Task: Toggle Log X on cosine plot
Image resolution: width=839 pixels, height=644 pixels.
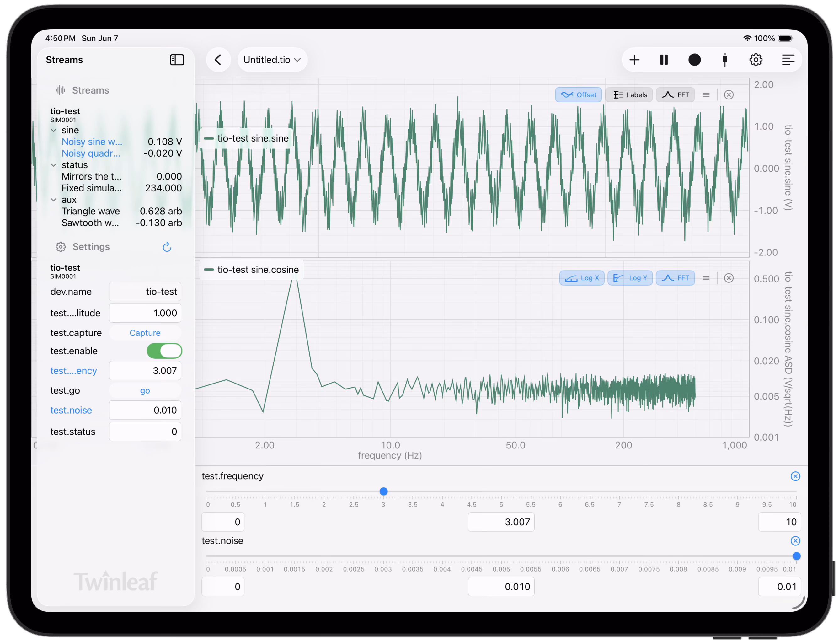Action: [582, 278]
